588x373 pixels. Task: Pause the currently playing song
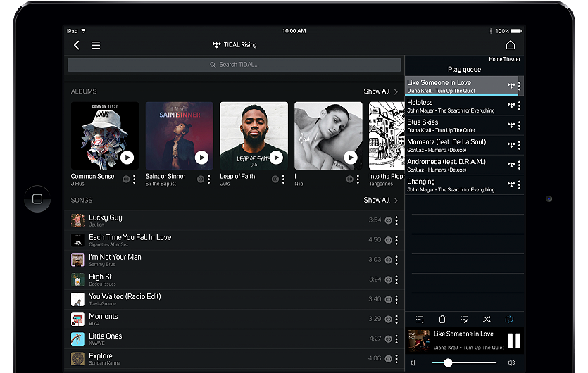pos(514,341)
